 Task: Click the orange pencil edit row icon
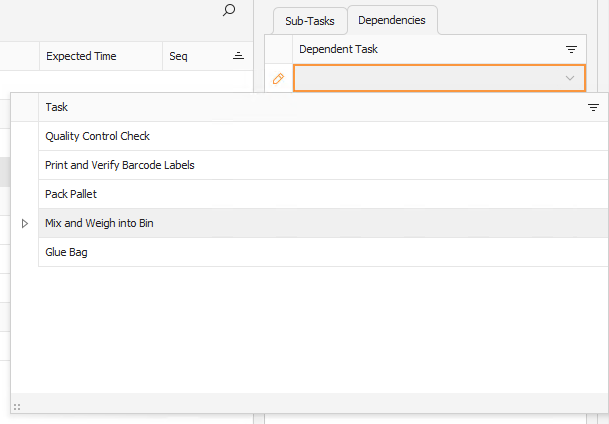(x=278, y=78)
